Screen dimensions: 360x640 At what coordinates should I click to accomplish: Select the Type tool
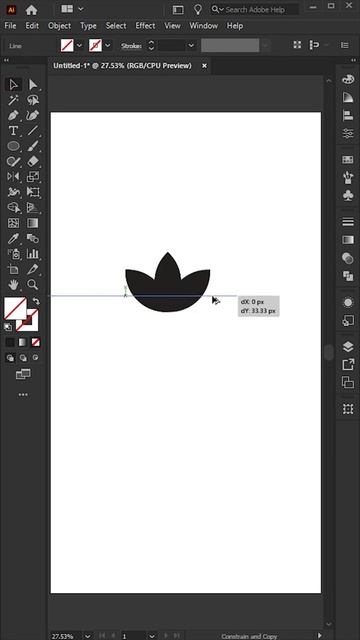click(13, 131)
